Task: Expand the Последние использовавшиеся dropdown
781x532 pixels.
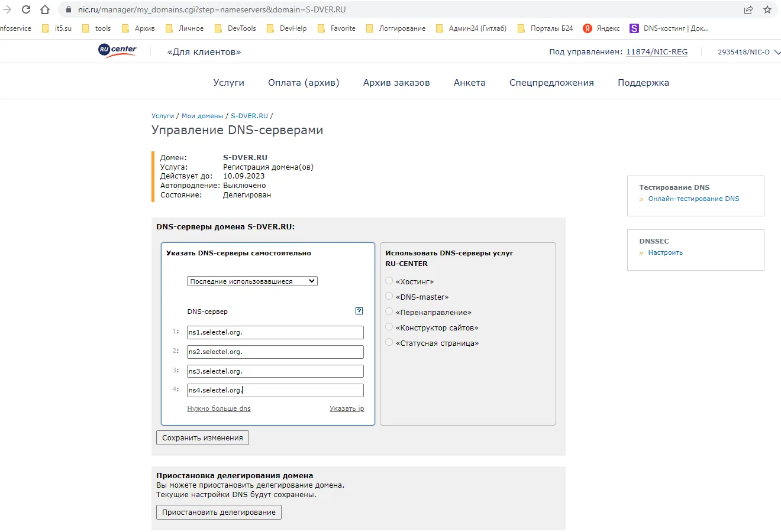Action: (x=252, y=281)
